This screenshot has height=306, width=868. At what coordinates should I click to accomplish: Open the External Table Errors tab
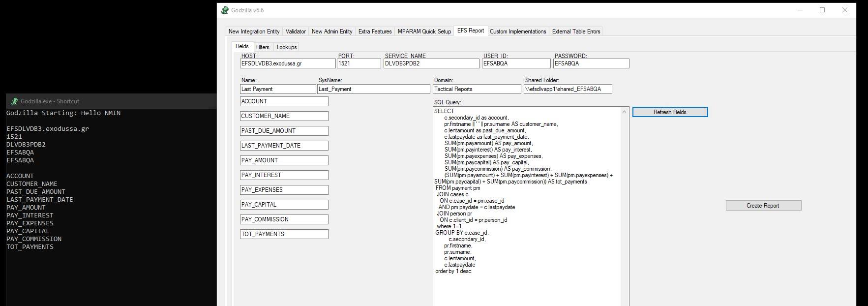tap(576, 31)
